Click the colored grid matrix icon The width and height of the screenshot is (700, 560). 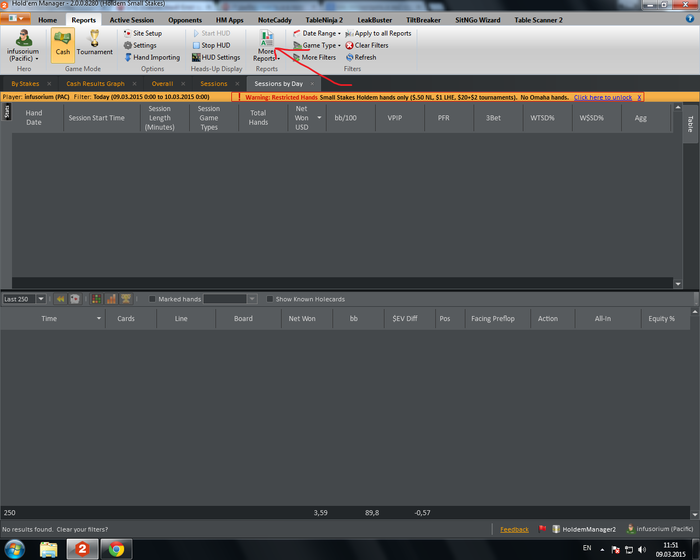point(96,299)
